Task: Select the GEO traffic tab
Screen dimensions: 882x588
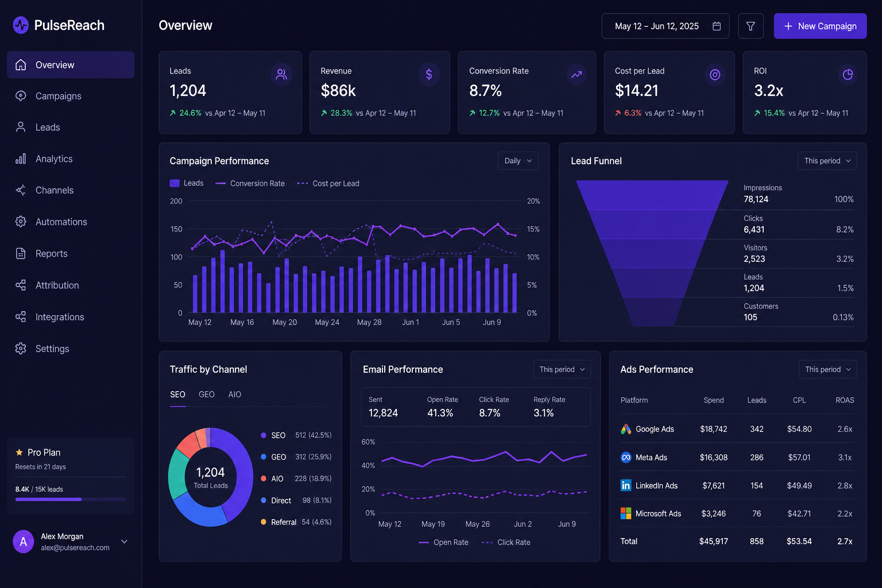Action: click(207, 394)
